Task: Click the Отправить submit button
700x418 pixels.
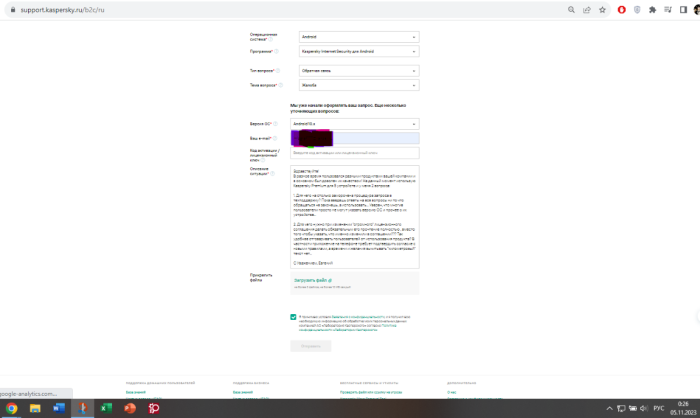Action: tap(311, 346)
